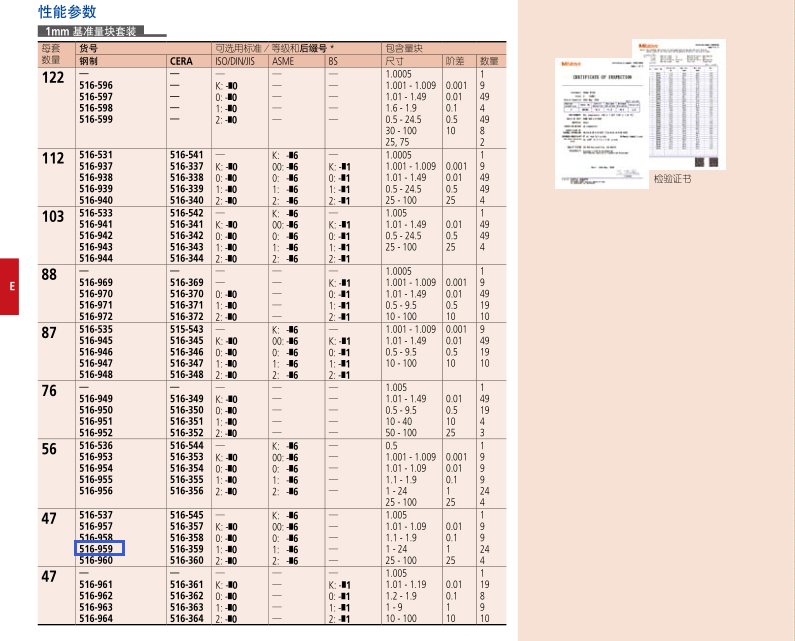Click the 检验证书 caption text
The width and height of the screenshot is (795, 641).
point(672,179)
